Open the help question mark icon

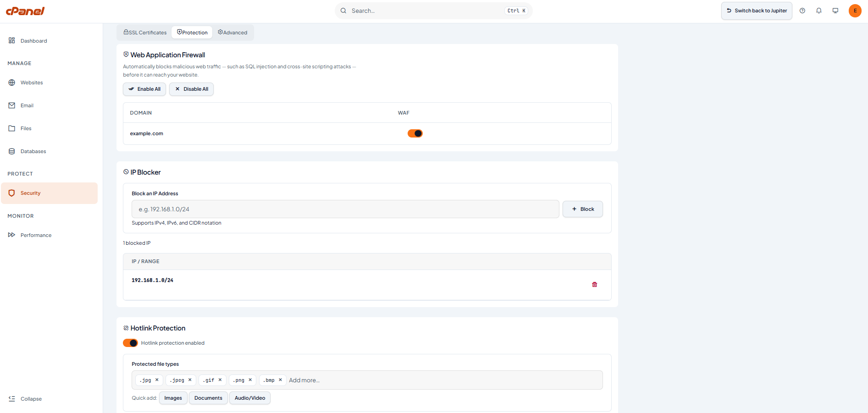coord(802,11)
